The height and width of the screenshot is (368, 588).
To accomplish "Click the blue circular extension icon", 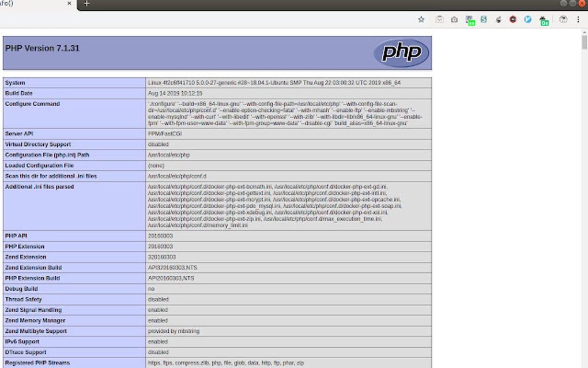I will (x=528, y=19).
